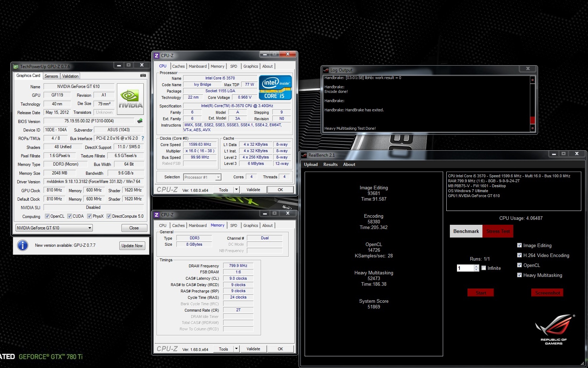
Task: Uncheck H.264 Video Encoding test
Action: click(519, 255)
